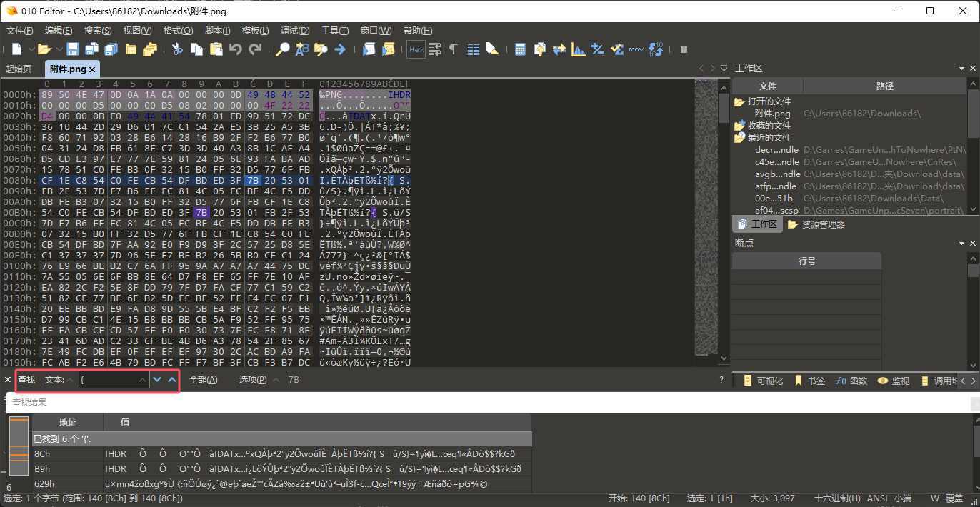Switch to the 资源管理器 panel tab
Viewport: 980px width, 507px height.
(x=816, y=224)
